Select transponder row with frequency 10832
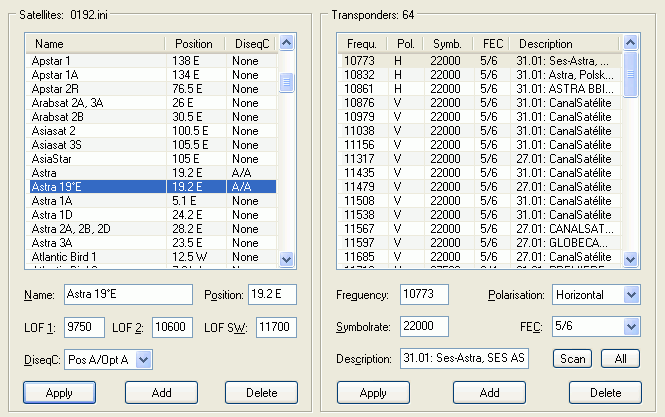This screenshot has width=665, height=417. pyautogui.click(x=480, y=75)
